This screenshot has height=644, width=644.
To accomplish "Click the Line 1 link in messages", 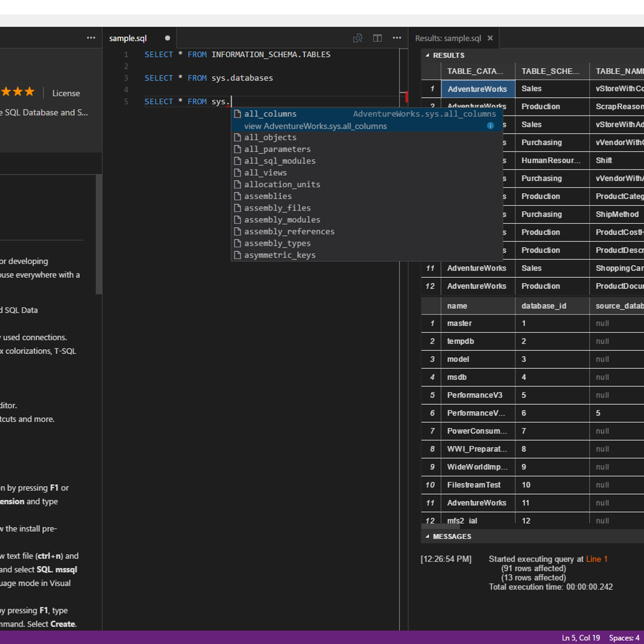I will tap(597, 559).
